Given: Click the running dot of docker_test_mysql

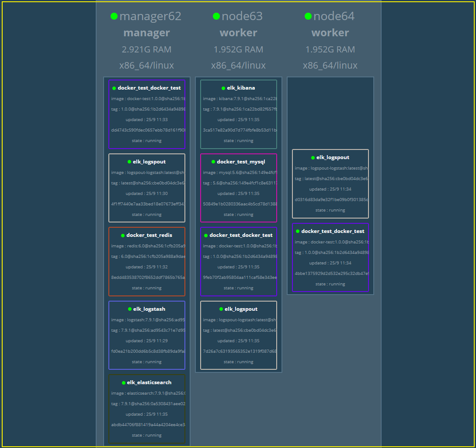Looking at the screenshot, I should coord(213,162).
